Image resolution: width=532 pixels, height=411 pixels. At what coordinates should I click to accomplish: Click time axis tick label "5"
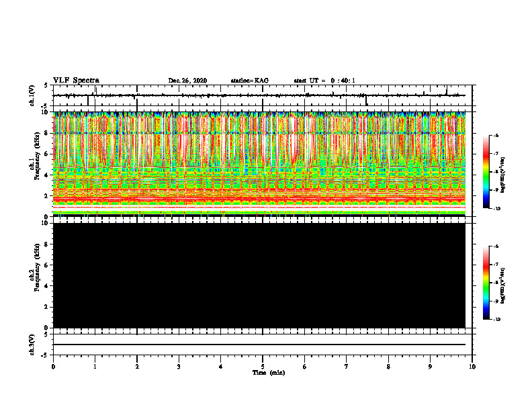pyautogui.click(x=263, y=367)
